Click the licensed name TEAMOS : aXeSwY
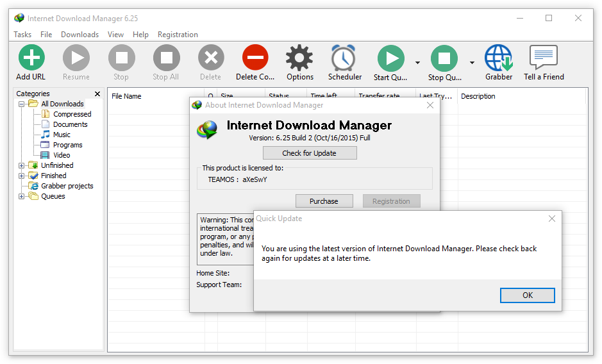The width and height of the screenshot is (602, 364). tap(237, 179)
